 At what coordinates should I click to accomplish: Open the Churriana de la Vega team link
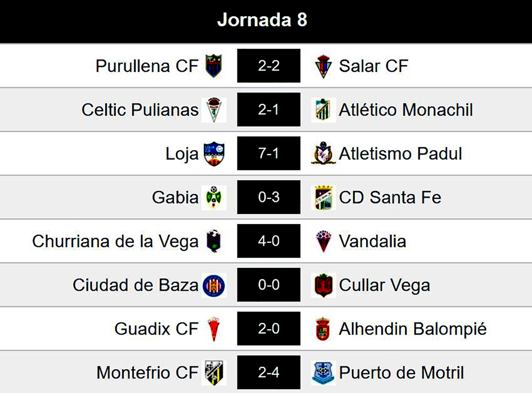point(115,241)
